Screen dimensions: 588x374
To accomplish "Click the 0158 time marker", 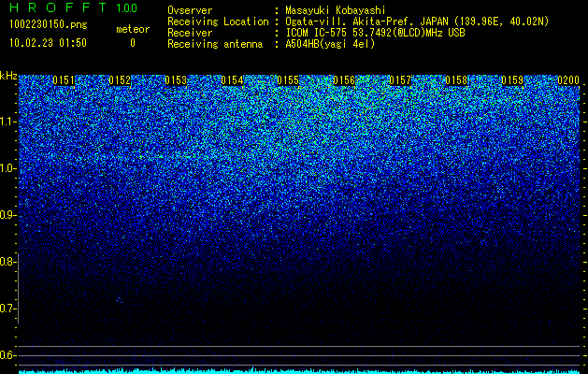I will pos(457,80).
